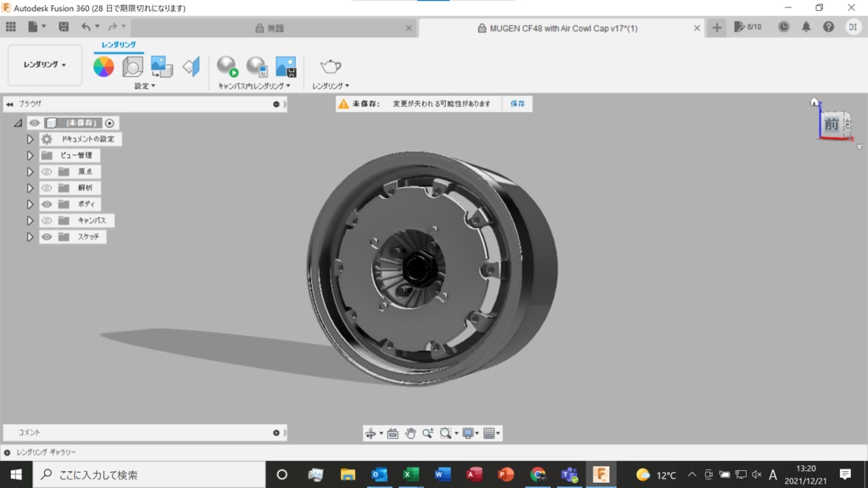
Task: Show the キャンバス folder via eye icon
Action: [x=47, y=220]
